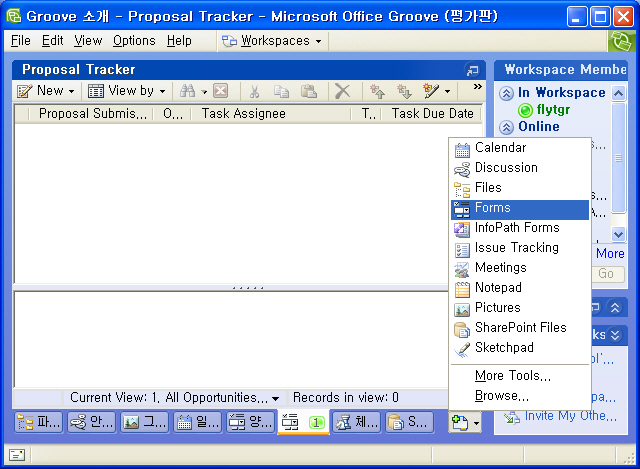Click the clear search results icon

click(220, 91)
